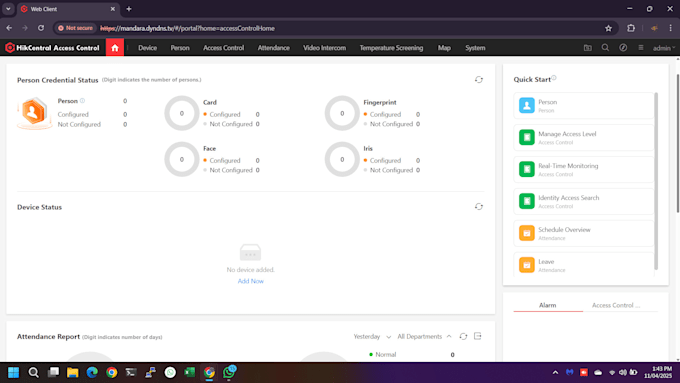Open the Person quick start icon
This screenshot has width=680, height=383.
[526, 105]
